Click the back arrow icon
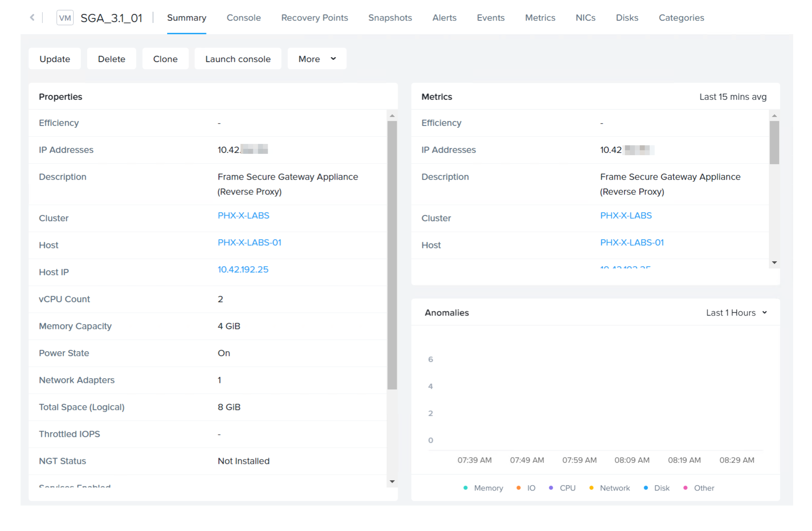 32,18
